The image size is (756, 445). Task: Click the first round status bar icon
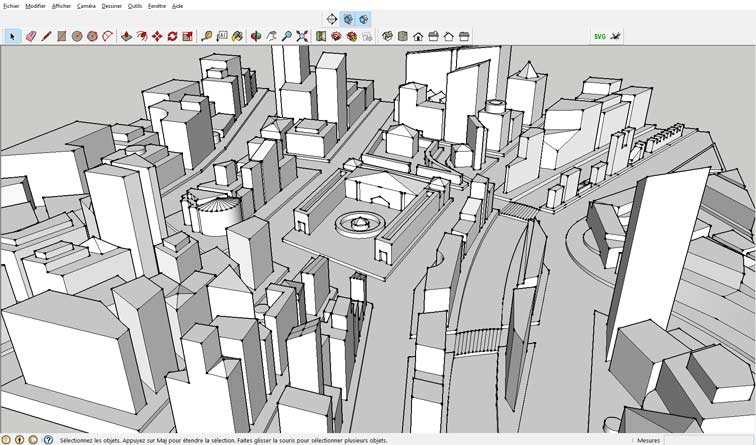click(x=6, y=440)
